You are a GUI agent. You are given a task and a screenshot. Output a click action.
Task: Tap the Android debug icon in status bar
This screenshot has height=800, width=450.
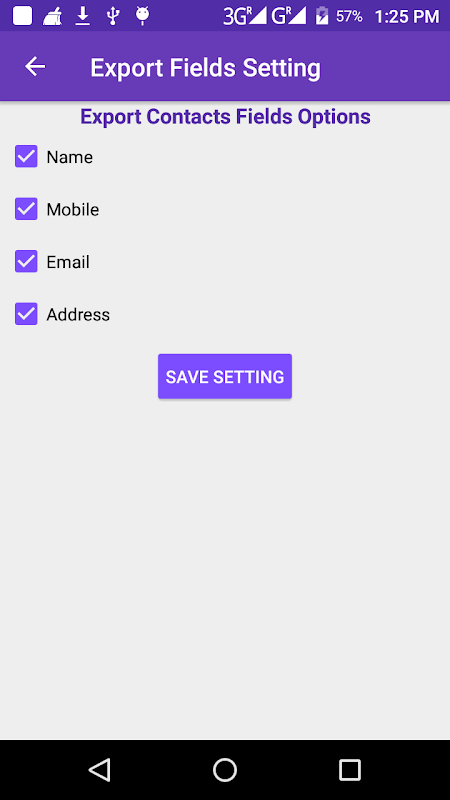pyautogui.click(x=142, y=16)
